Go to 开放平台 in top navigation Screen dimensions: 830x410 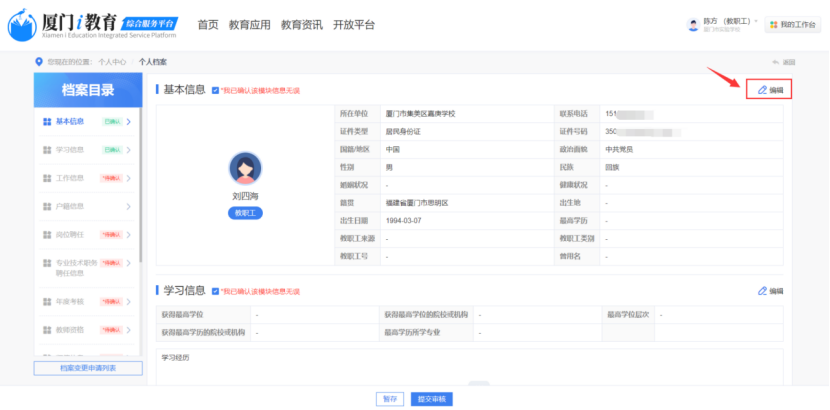(x=354, y=25)
